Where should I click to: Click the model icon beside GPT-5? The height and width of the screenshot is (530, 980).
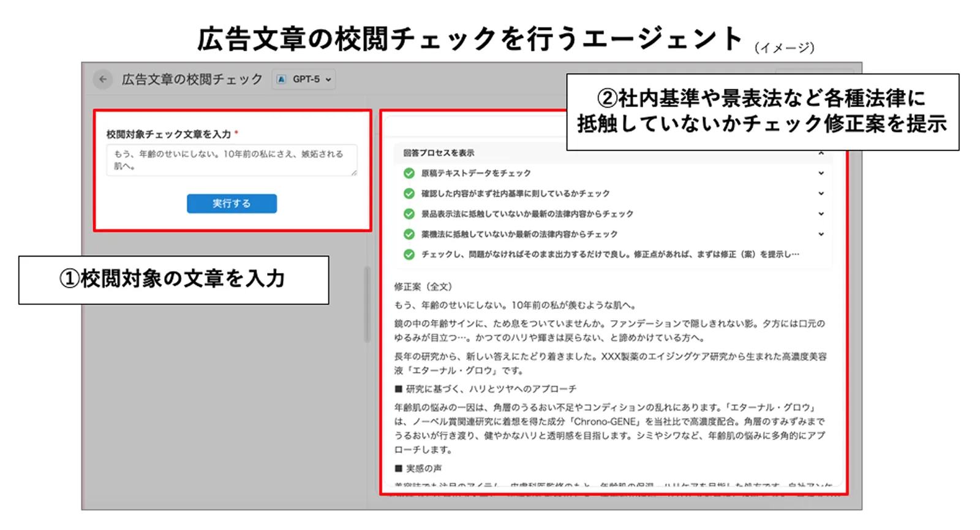pos(281,80)
